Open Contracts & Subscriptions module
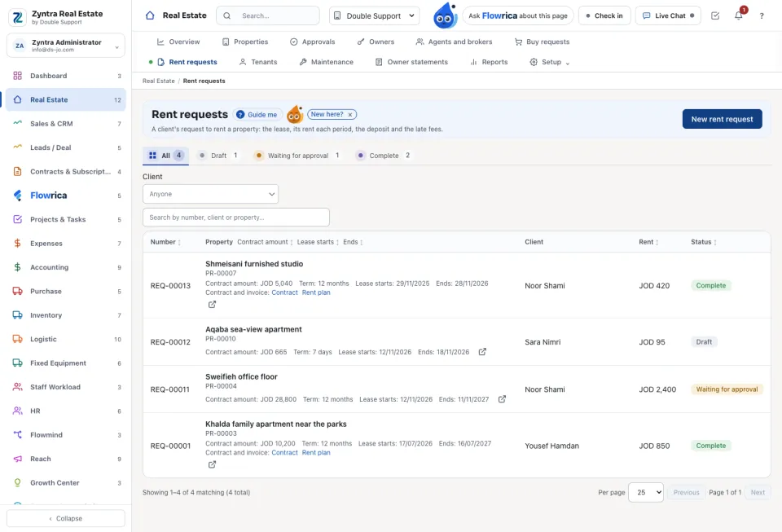Screen dimensions: 782x532 pos(66,172)
